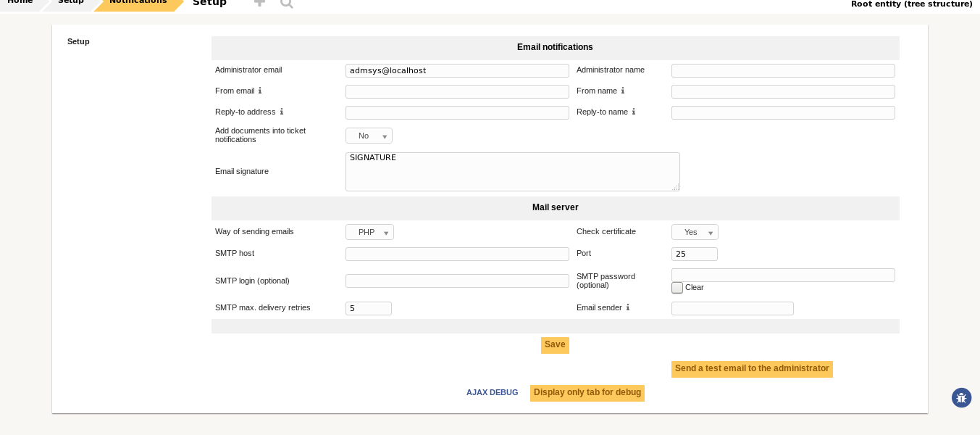Send a test email to the administrator
The height and width of the screenshot is (435, 980).
pos(752,369)
